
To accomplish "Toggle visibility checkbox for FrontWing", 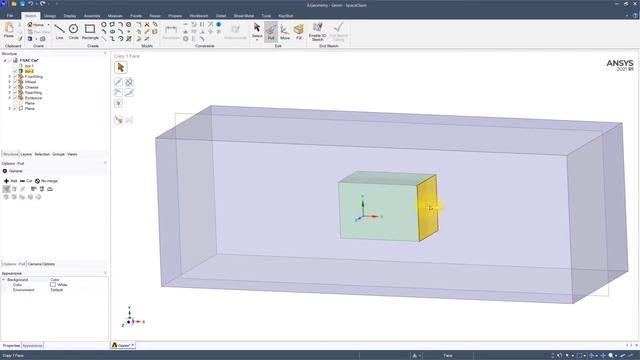I will tap(15, 77).
